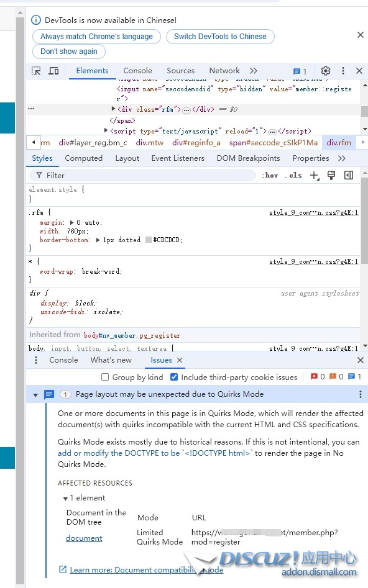Open stylesheet link beside .rfm rule
Screen dimensions: 368x588
tap(313, 212)
